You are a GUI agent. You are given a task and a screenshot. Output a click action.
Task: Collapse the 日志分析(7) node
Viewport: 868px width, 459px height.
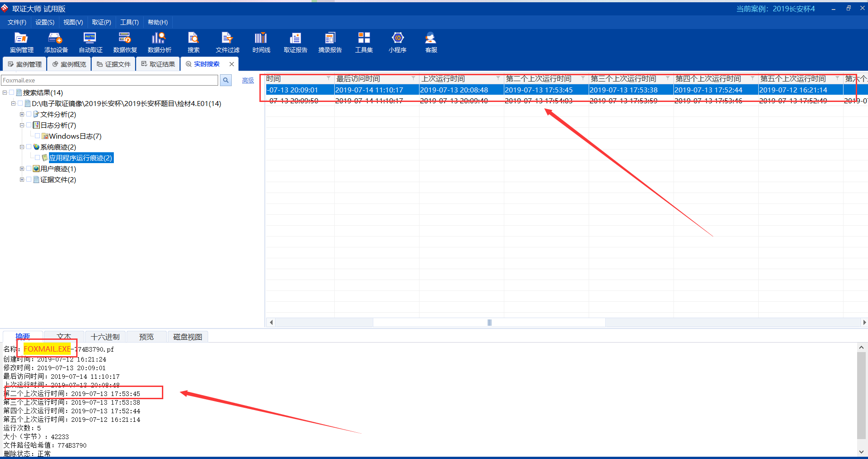pyautogui.click(x=22, y=125)
